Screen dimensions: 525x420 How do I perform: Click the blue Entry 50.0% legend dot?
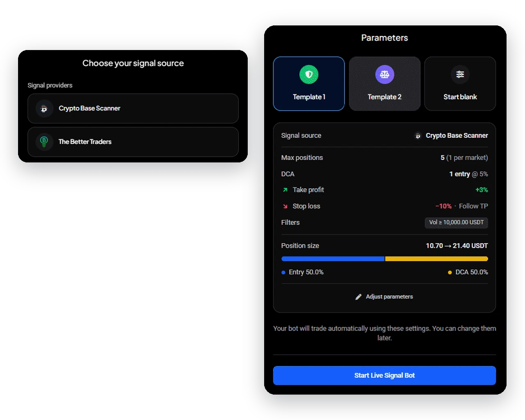pyautogui.click(x=283, y=272)
